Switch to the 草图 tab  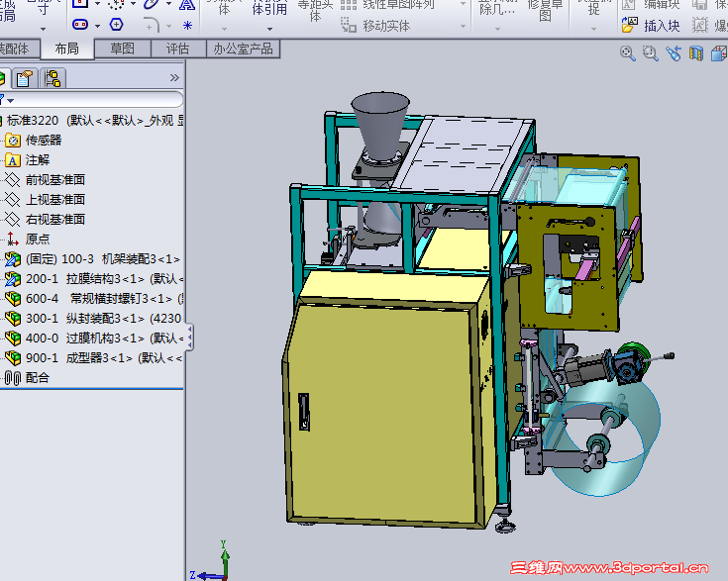[123, 48]
